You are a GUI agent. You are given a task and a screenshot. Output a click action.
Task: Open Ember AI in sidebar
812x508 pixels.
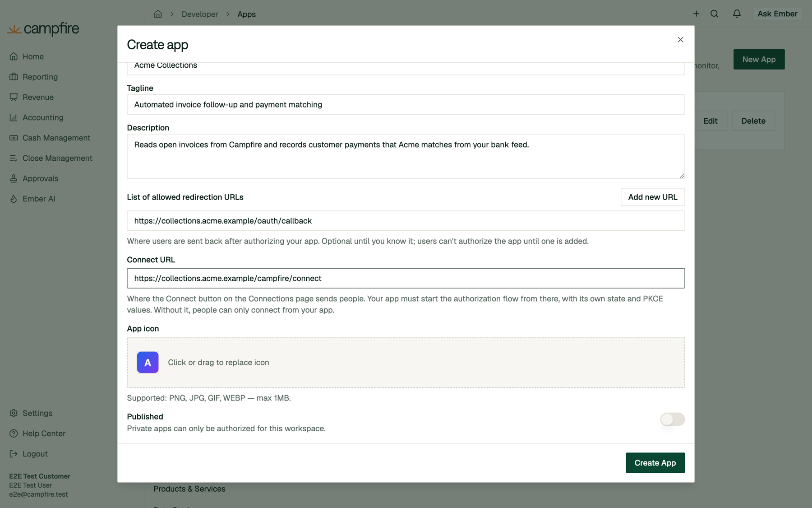tap(39, 199)
